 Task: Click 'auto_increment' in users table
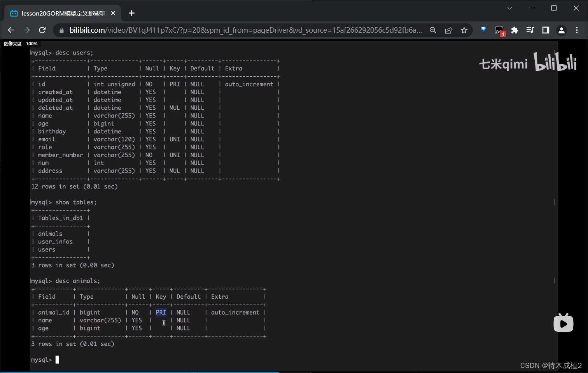[x=249, y=84]
